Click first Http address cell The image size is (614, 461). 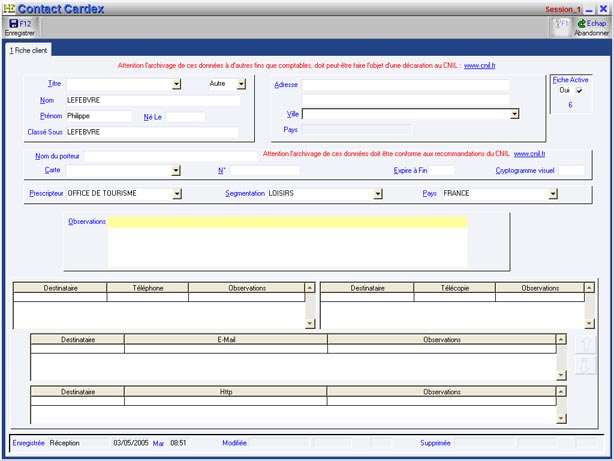click(226, 401)
